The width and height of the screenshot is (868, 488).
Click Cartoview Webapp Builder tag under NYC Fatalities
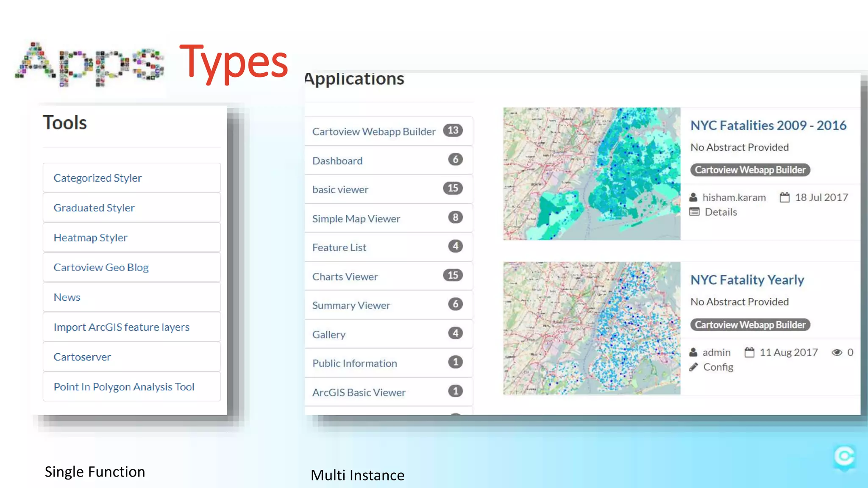point(750,170)
